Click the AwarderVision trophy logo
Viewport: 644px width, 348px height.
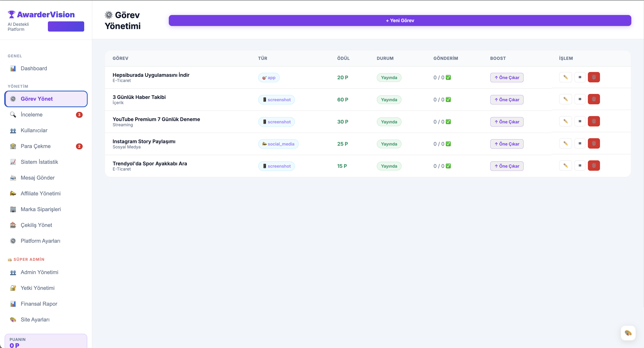coord(11,14)
